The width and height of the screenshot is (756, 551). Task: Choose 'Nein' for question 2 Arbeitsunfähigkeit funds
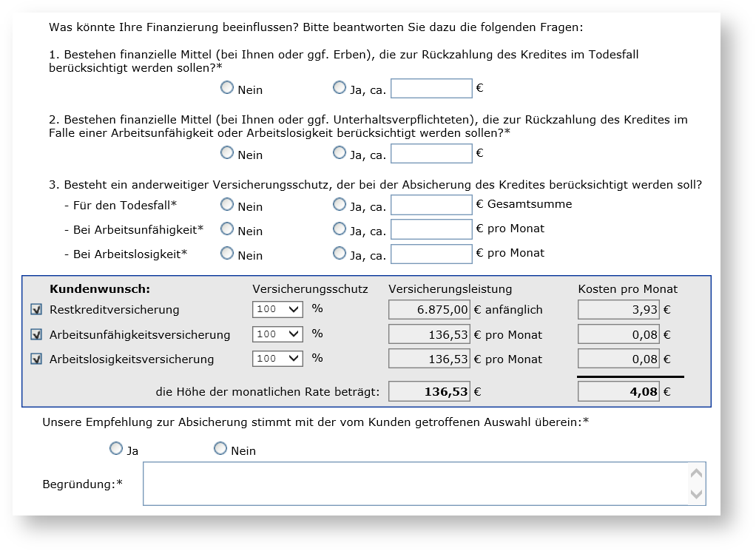pos(227,153)
